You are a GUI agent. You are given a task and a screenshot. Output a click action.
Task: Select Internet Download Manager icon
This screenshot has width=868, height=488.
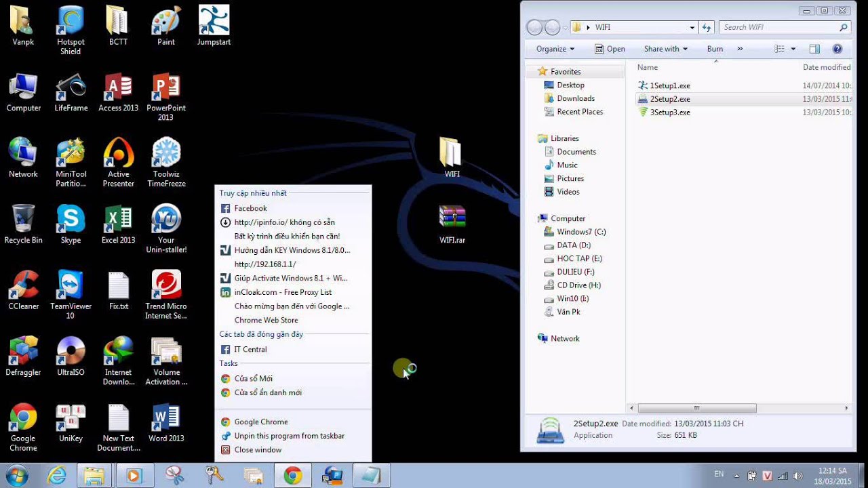click(x=118, y=361)
